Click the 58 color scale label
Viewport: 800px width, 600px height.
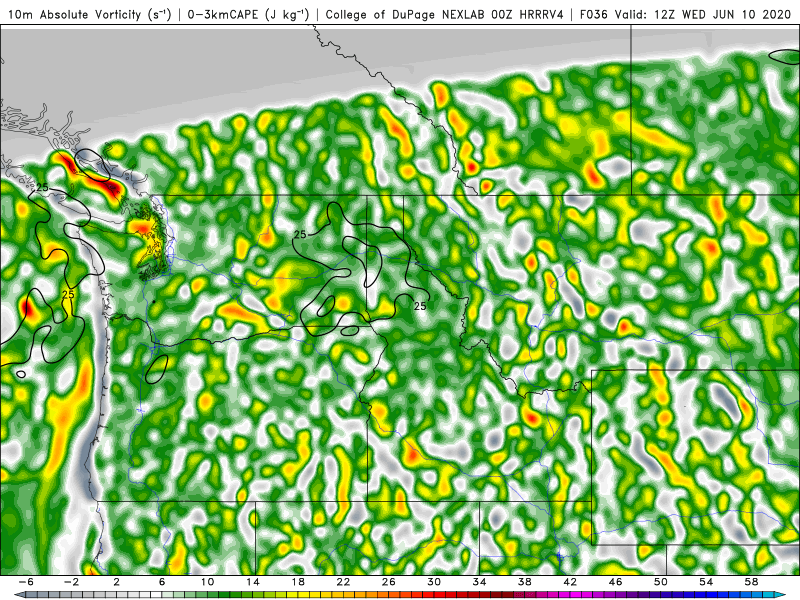tap(752, 582)
